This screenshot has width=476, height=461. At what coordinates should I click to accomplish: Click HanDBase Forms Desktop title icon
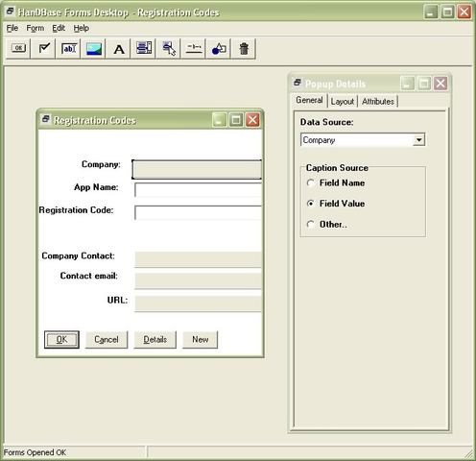[11, 12]
